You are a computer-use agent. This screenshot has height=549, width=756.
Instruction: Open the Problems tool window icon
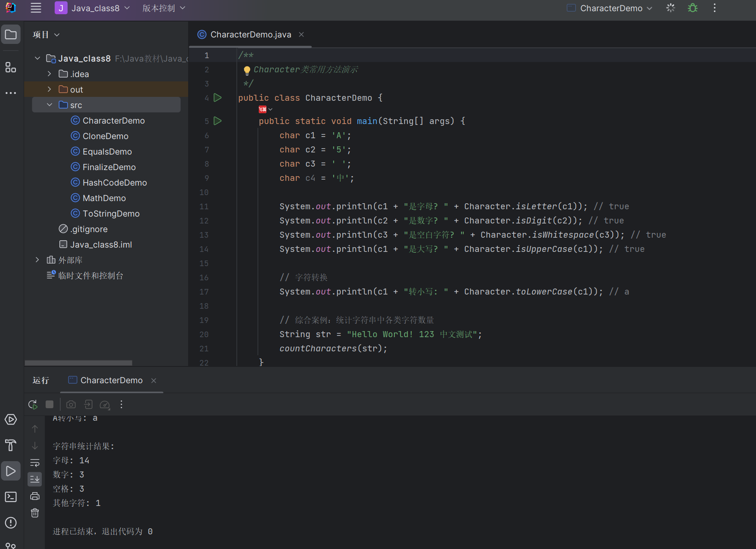[11, 523]
